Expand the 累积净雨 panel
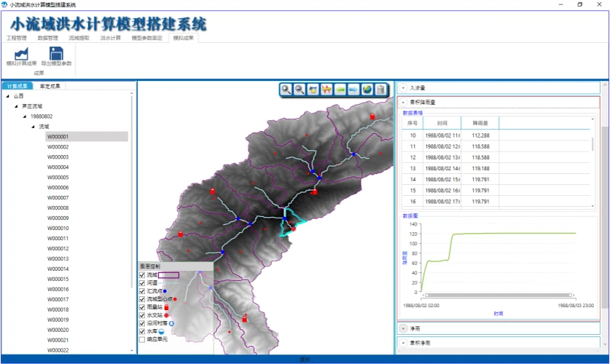This screenshot has height=364, width=610. click(403, 343)
